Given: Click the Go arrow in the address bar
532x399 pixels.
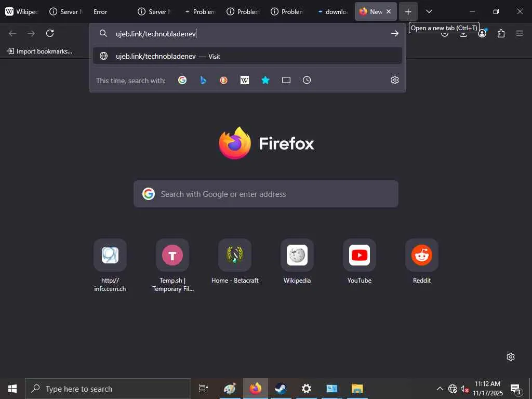Looking at the screenshot, I should click(395, 33).
